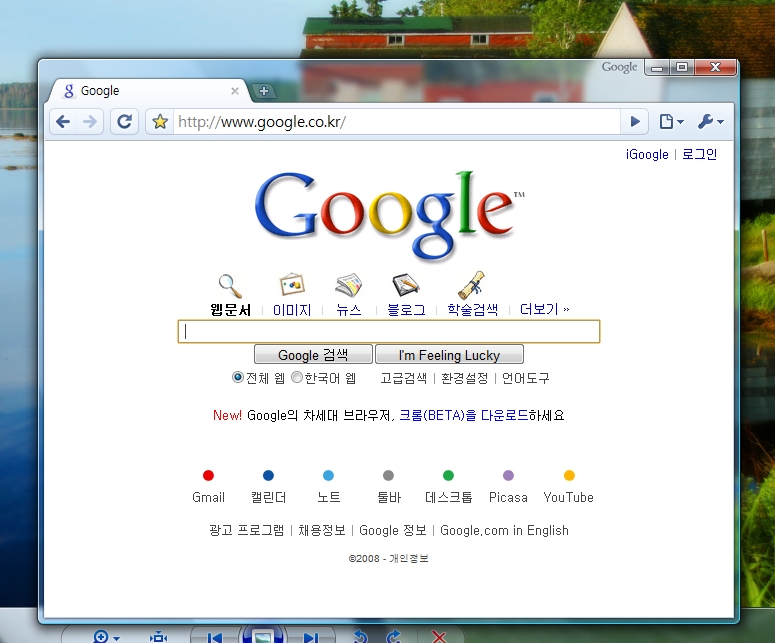Go to the previous image in photo viewer
The height and width of the screenshot is (643, 775).
[x=215, y=637]
